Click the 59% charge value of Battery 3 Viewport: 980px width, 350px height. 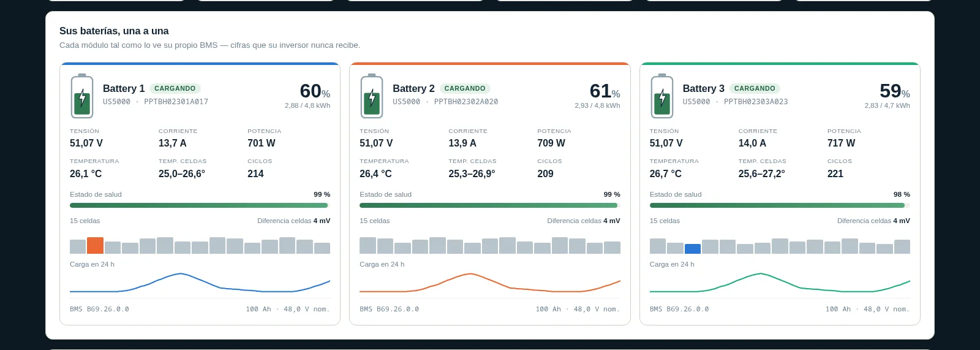click(x=895, y=91)
